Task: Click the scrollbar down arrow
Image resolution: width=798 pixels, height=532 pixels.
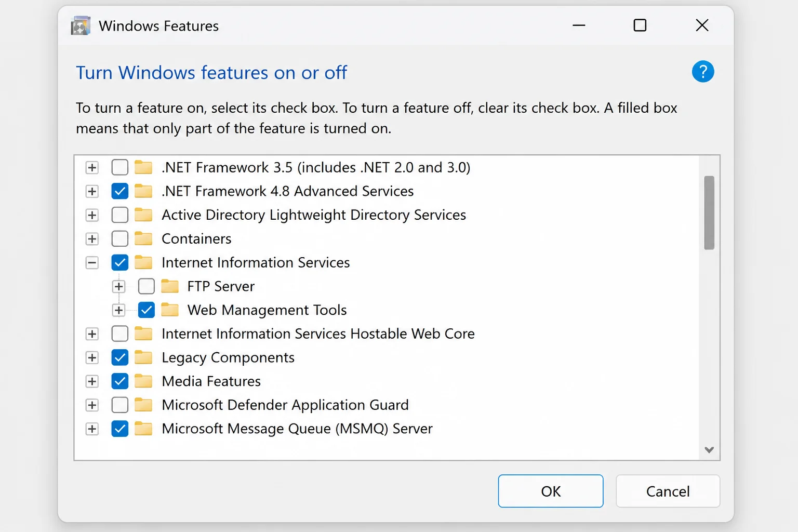Action: pos(709,450)
